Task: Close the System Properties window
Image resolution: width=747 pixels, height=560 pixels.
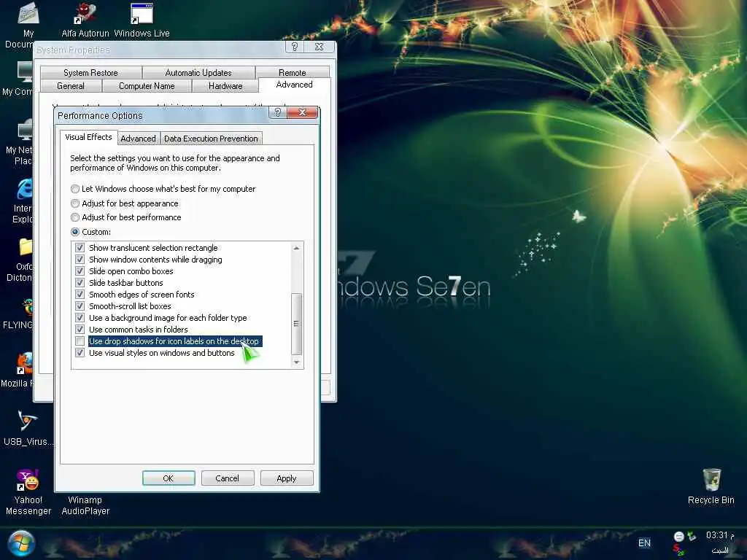Action: [320, 47]
